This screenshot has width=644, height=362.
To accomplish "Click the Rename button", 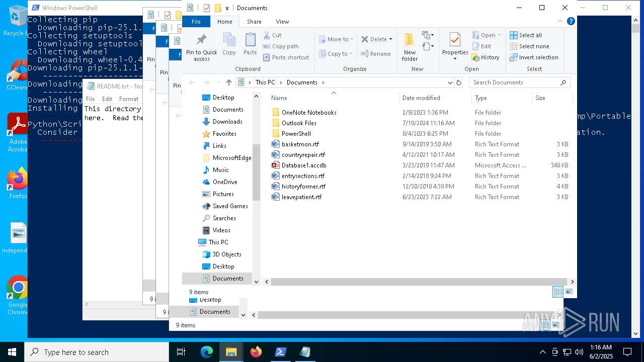I will pyautogui.click(x=376, y=54).
